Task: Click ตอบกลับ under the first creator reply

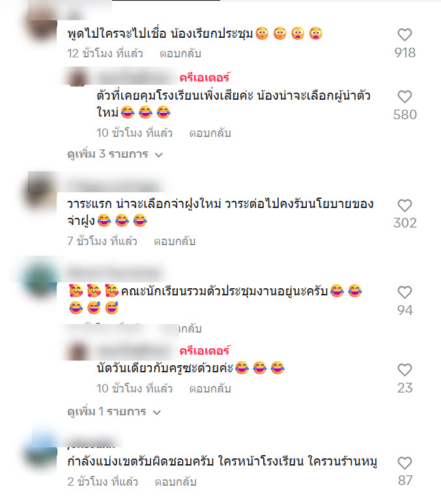Action: click(x=210, y=133)
